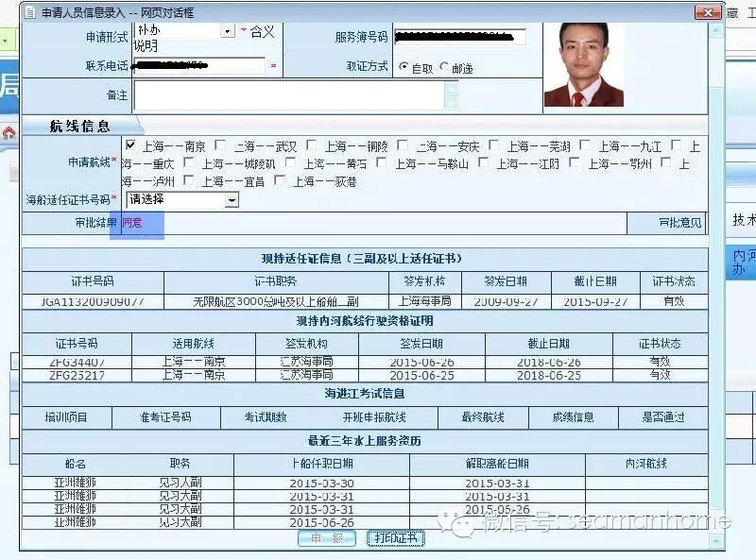Uncheck the 上海——南京 route checkbox
This screenshot has width=756, height=560.
click(130, 144)
